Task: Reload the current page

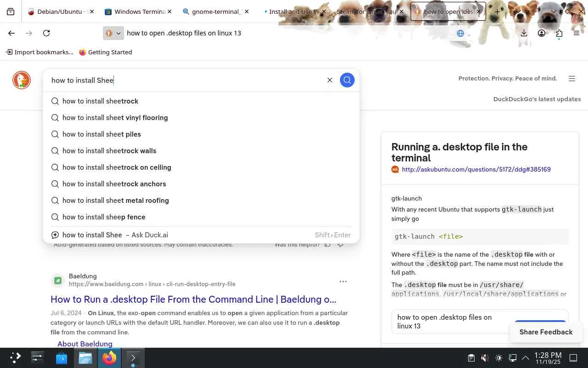Action: click(x=46, y=33)
